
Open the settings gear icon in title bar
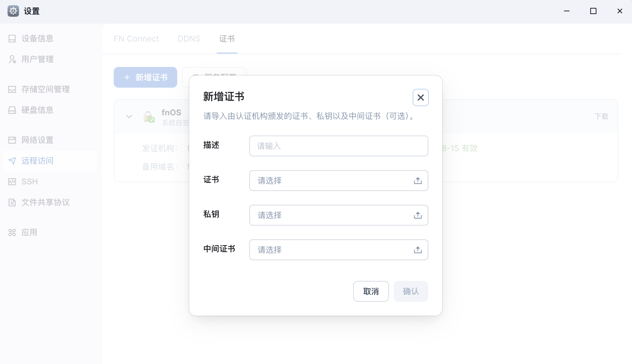click(x=13, y=11)
